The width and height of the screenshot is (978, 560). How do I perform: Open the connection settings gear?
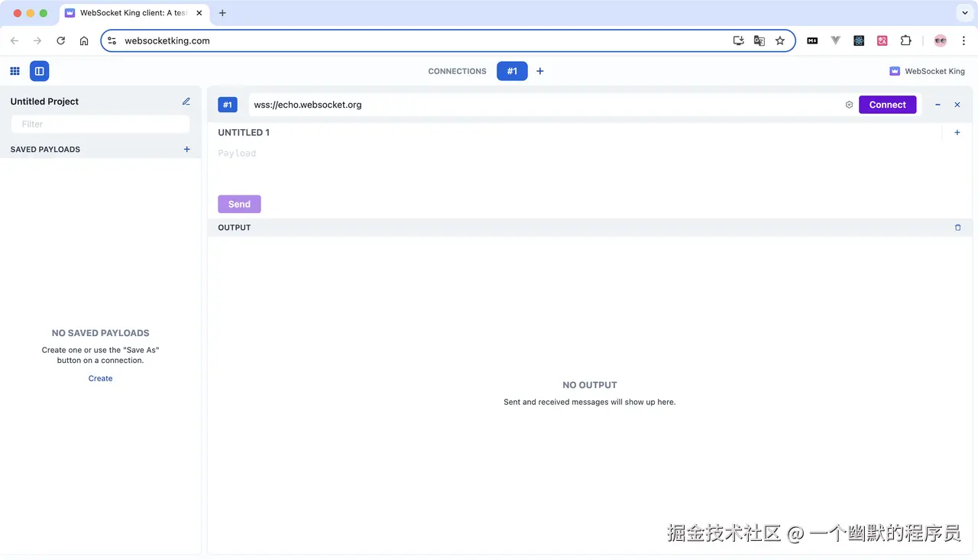click(x=848, y=105)
